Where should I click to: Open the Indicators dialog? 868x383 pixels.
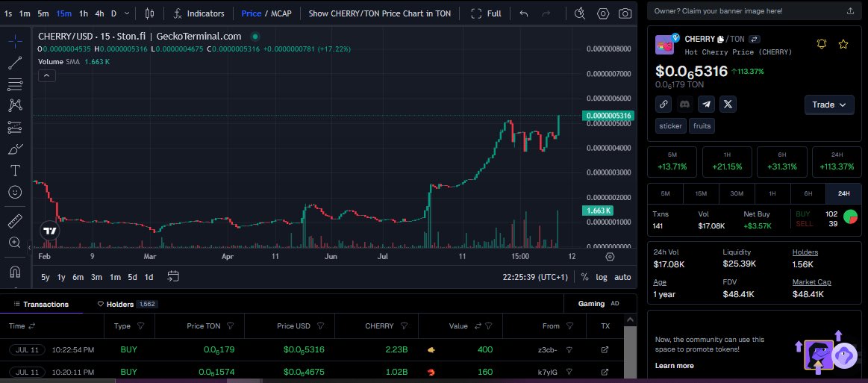coord(199,13)
